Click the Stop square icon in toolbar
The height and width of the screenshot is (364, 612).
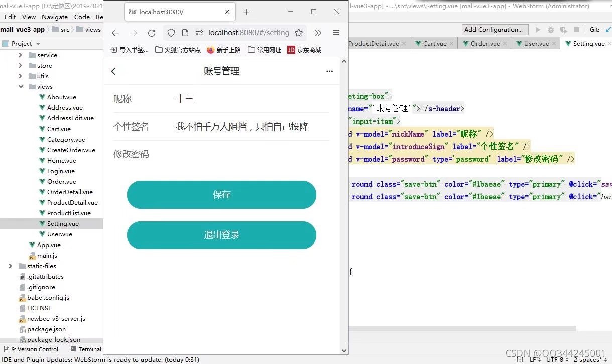click(577, 30)
